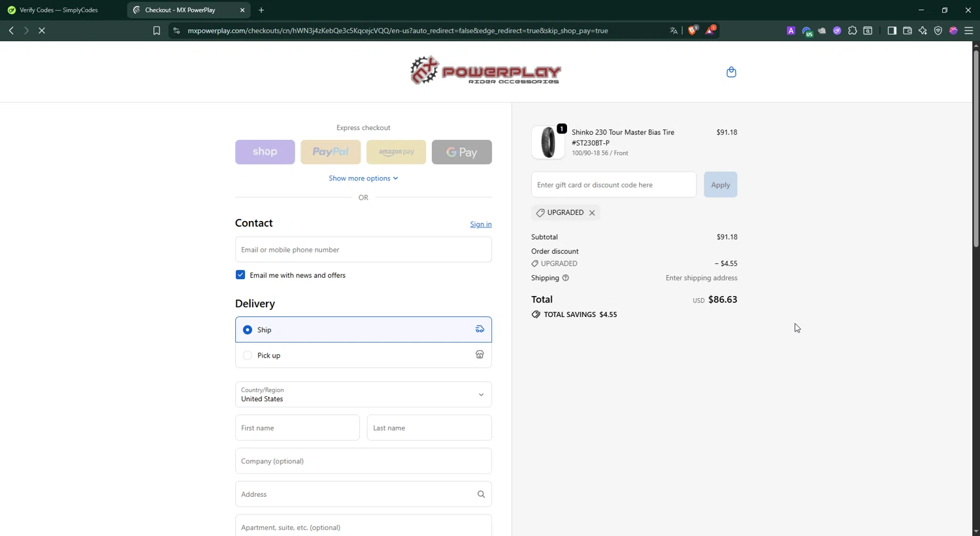Expand Show more options for express checkout
This screenshot has height=536, width=980.
(x=363, y=178)
